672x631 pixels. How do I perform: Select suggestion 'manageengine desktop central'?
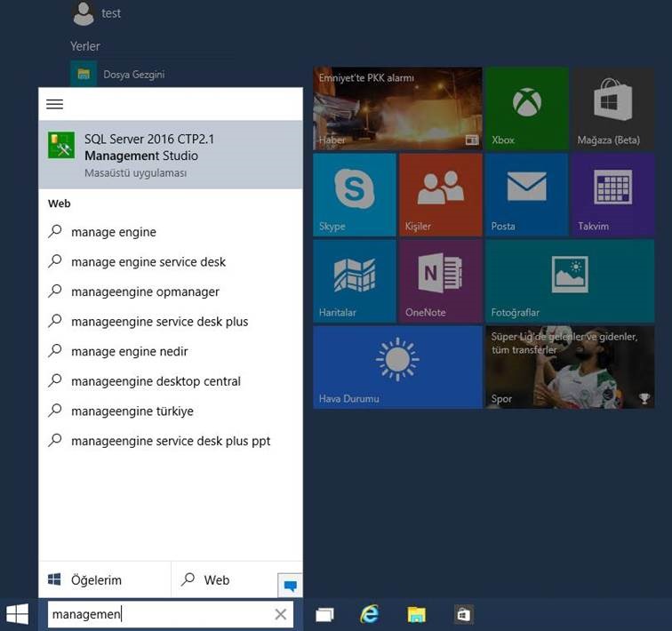171,381
